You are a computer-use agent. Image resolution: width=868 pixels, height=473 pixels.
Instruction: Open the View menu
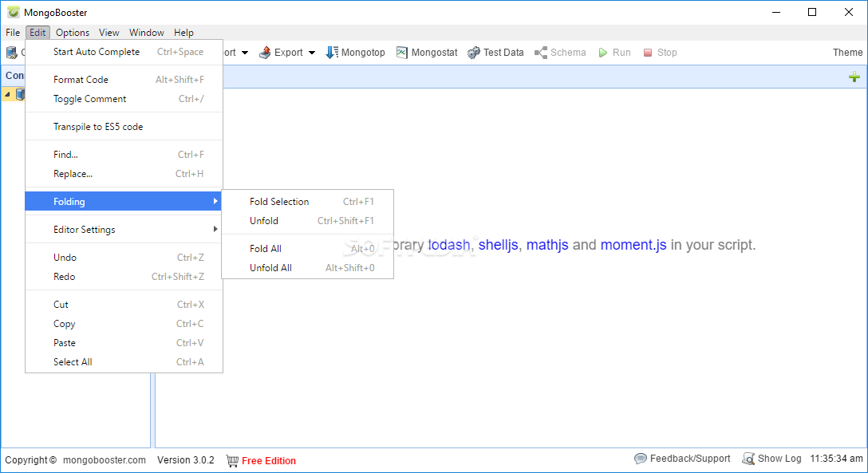tap(109, 33)
